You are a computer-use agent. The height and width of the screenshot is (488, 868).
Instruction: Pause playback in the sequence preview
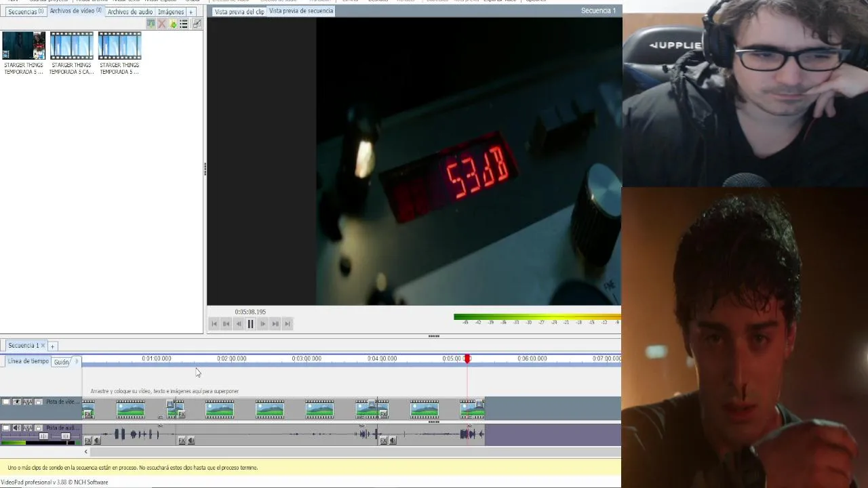point(250,324)
